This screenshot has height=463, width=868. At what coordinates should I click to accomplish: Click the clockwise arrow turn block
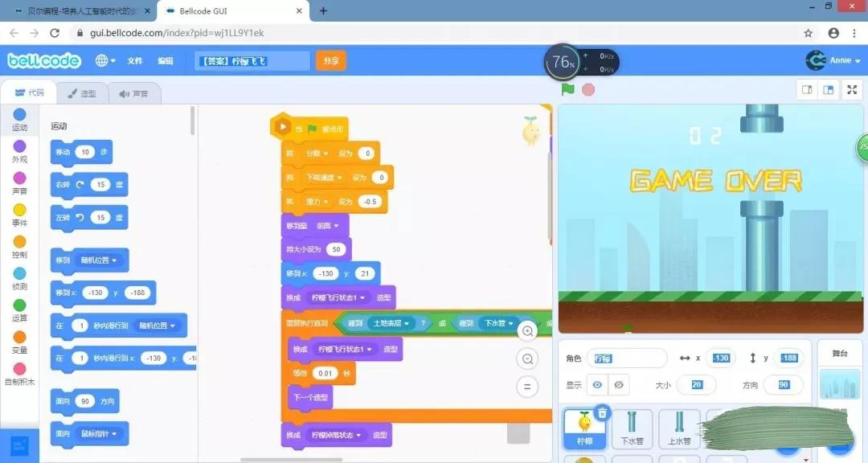[88, 184]
